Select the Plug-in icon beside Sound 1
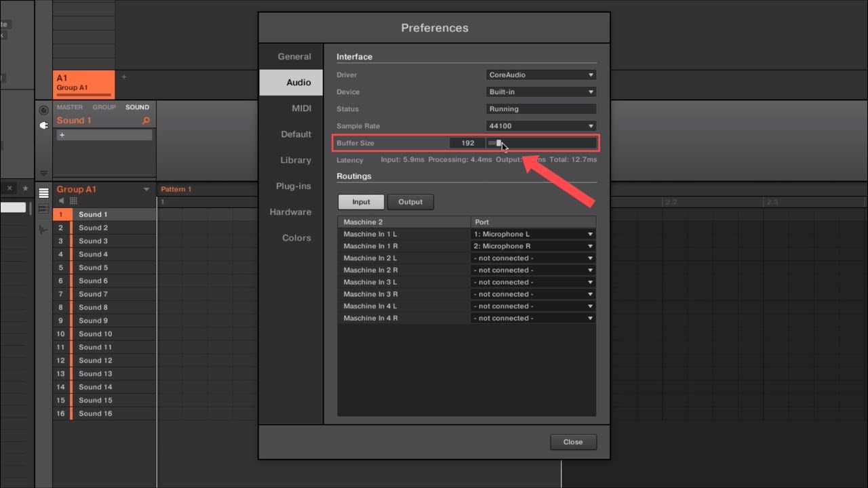868x488 pixels. 43,125
